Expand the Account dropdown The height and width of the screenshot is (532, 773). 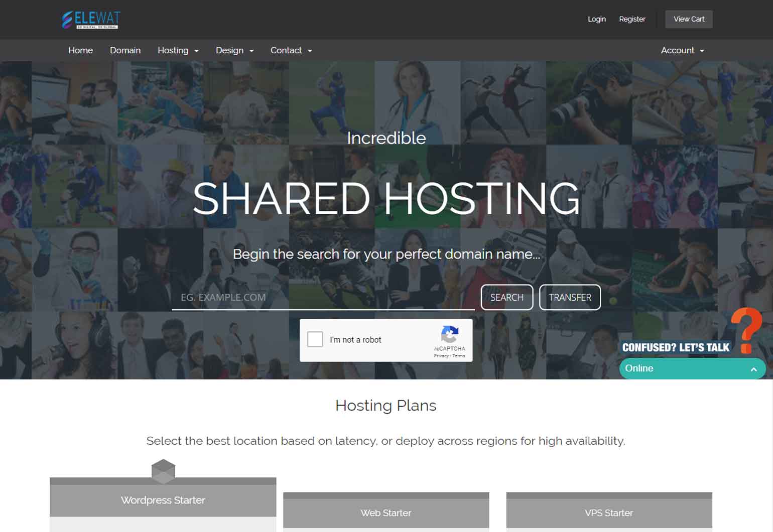tap(682, 51)
